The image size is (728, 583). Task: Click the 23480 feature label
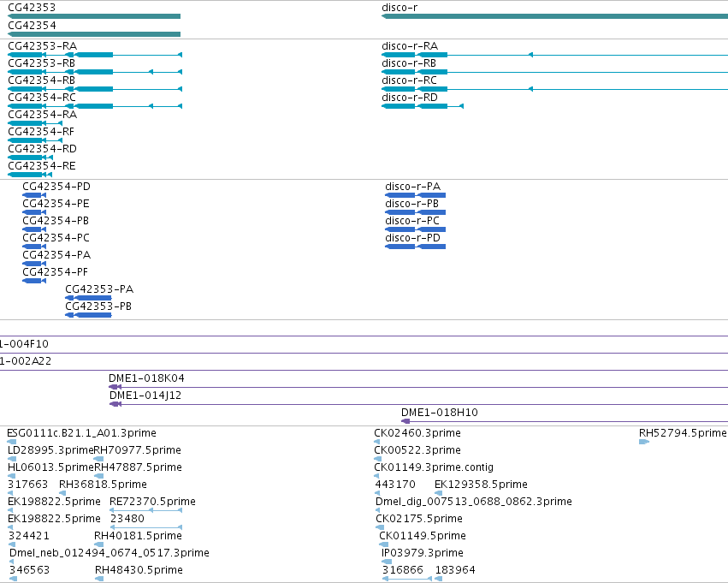(127, 520)
